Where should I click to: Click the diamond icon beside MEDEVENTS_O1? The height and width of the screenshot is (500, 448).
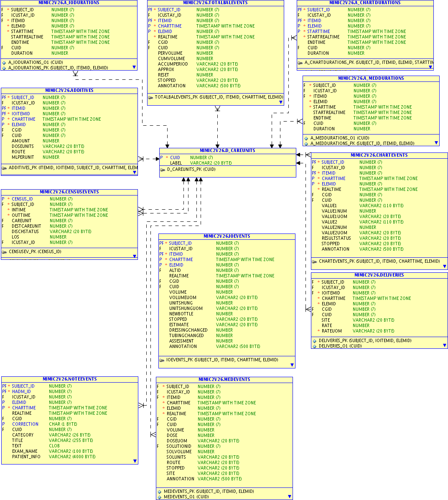point(159,497)
